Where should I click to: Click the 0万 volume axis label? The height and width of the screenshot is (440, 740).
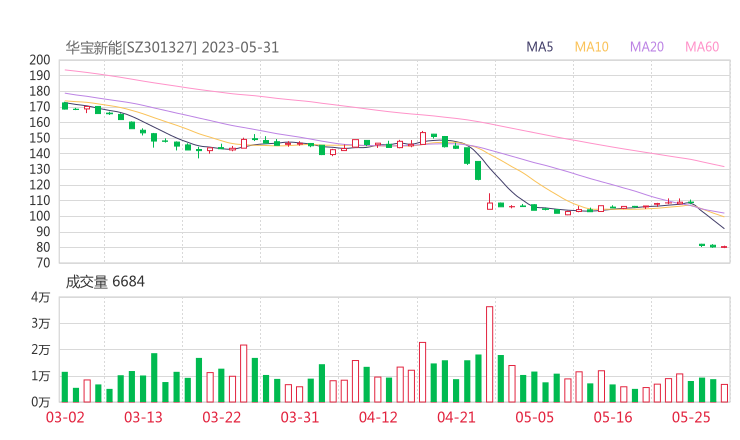pyautogui.click(x=41, y=402)
